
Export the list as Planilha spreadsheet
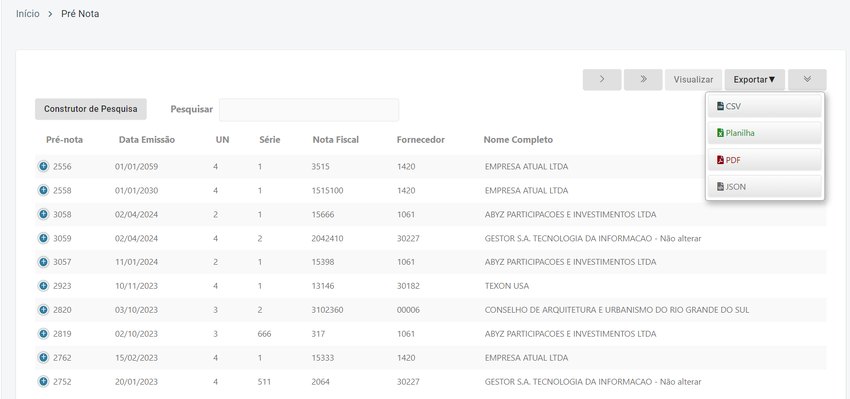[764, 133]
